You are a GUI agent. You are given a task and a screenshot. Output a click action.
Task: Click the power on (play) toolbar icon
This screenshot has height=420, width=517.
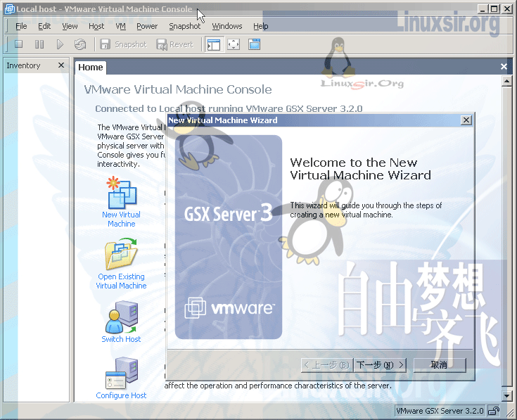click(x=60, y=44)
